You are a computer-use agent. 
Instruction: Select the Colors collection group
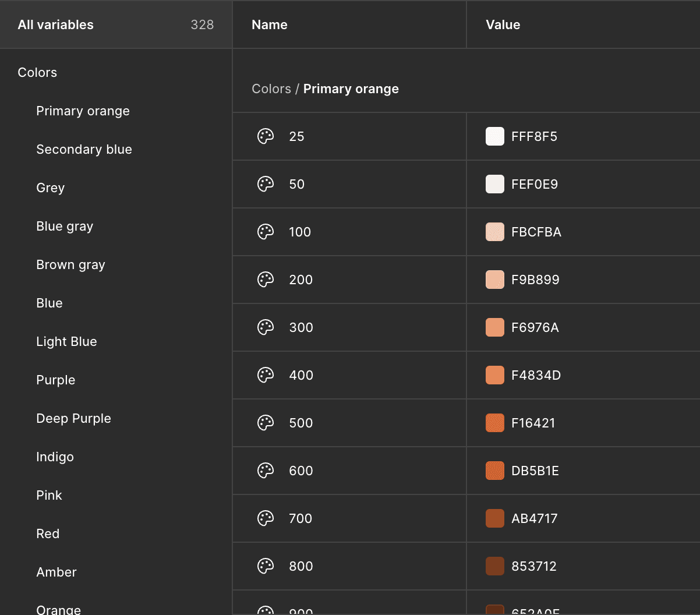click(x=37, y=72)
